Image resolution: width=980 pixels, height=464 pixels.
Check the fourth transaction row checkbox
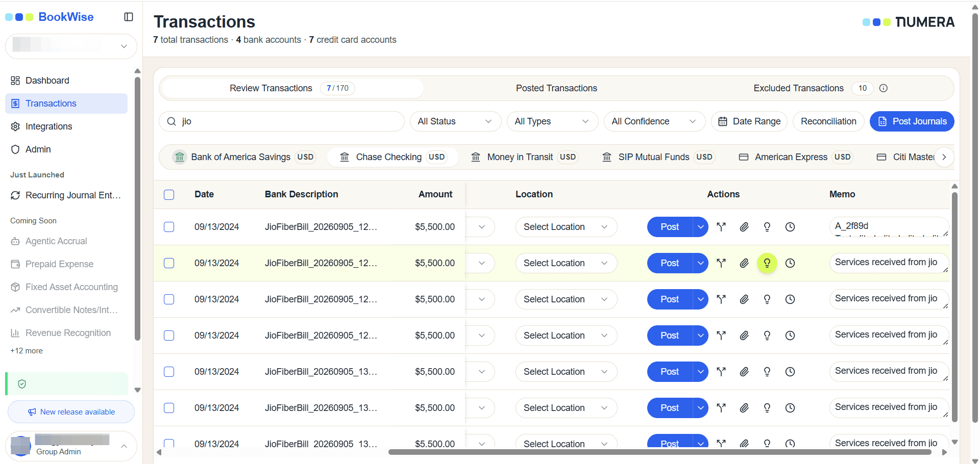pos(169,336)
